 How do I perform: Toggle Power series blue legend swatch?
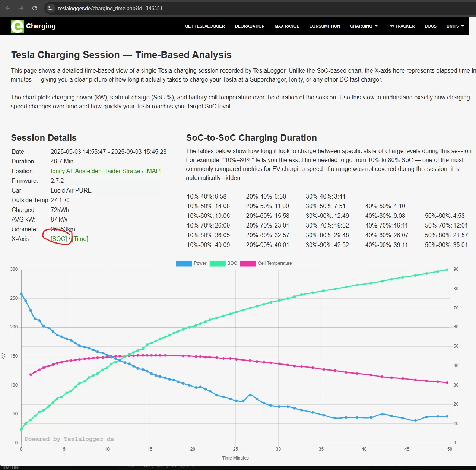184,263
